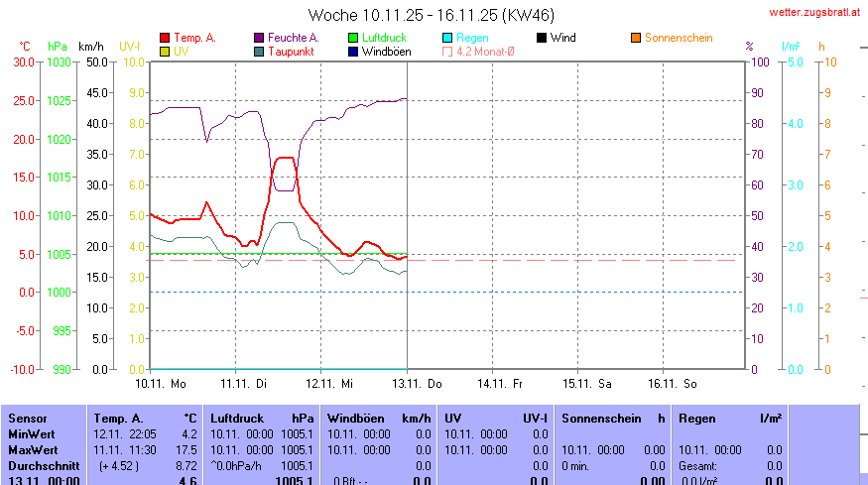Click the teal Taupunkt legend swatch
Viewport: 868px width, 485px height.
[x=259, y=51]
